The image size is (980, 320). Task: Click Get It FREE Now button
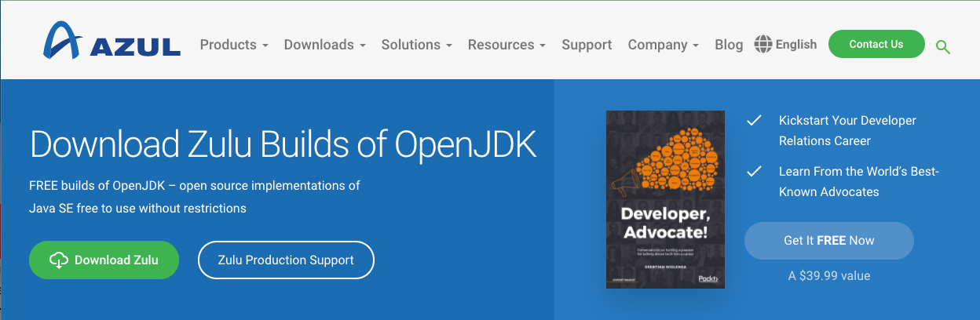[829, 241]
